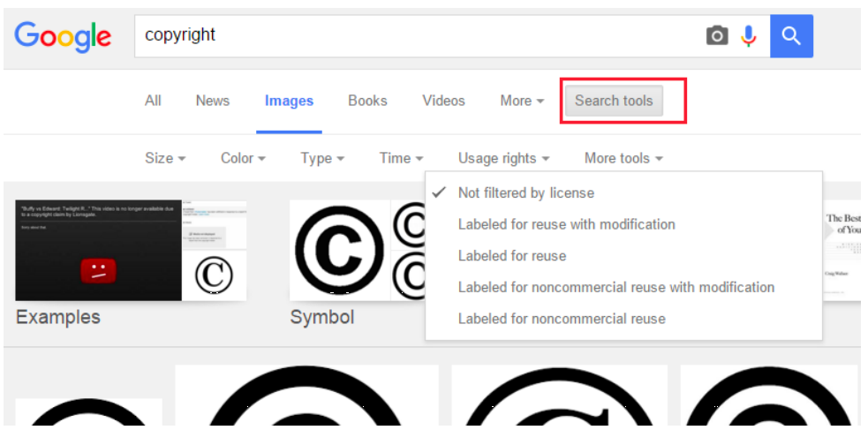Expand the Color filter dropdown

(x=243, y=158)
